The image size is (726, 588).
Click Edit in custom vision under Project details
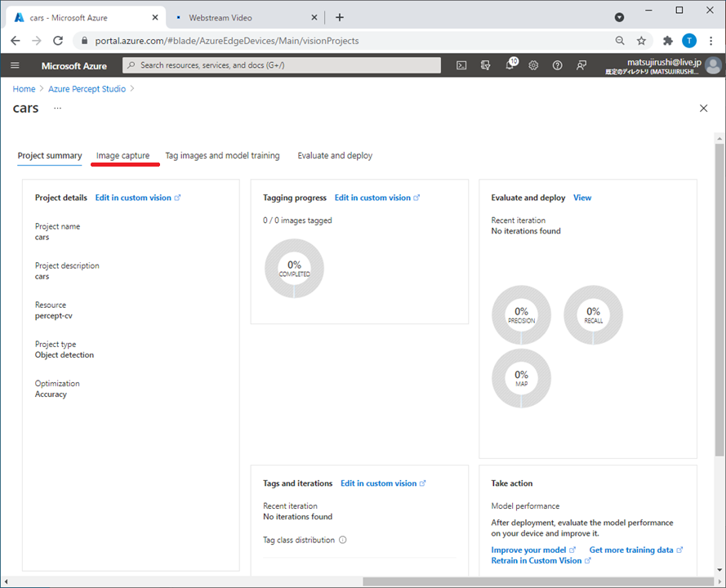(137, 198)
